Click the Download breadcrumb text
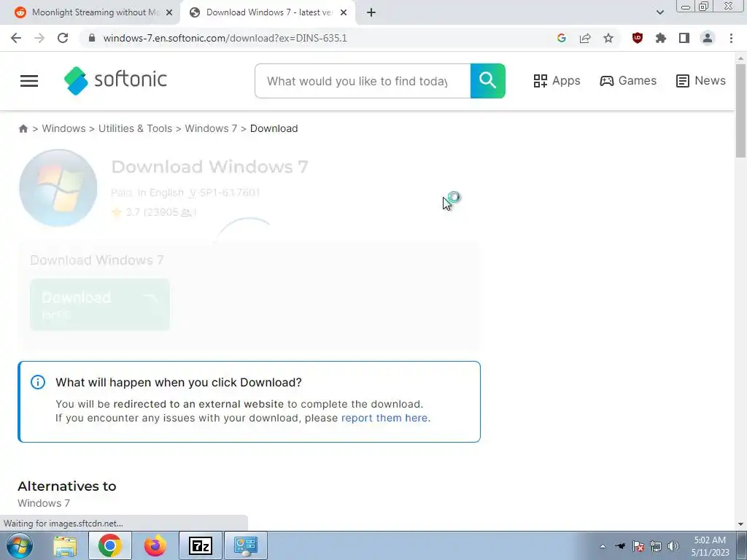The image size is (747, 560). click(x=274, y=128)
